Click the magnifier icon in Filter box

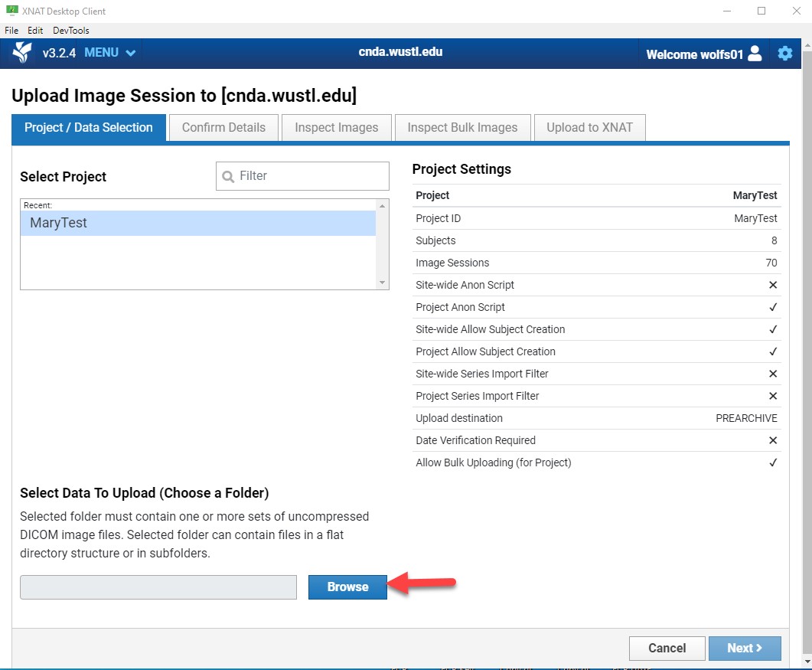pyautogui.click(x=228, y=176)
